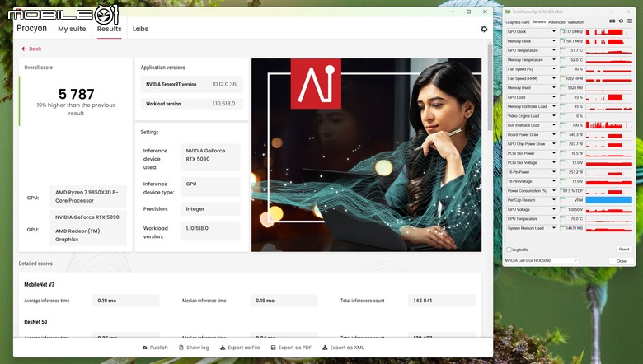Click MobileNet V3 total inferences value 145 841
643x364 pixels.
click(x=422, y=301)
